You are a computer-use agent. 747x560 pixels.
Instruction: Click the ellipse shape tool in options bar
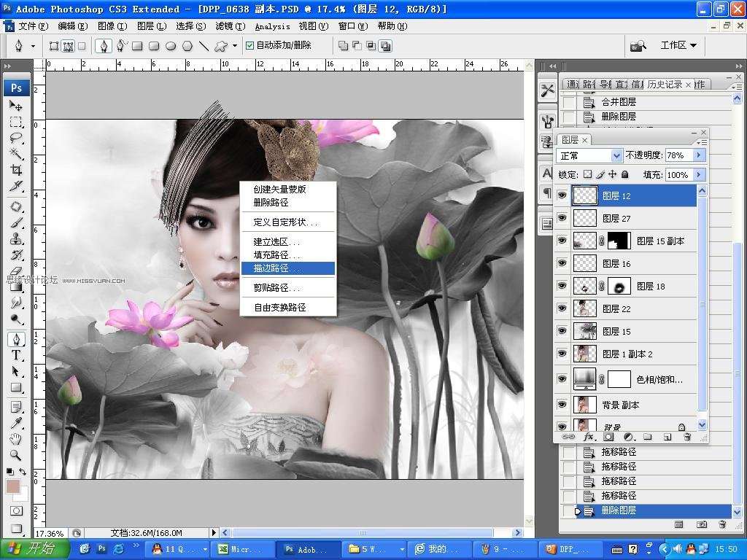click(x=171, y=46)
